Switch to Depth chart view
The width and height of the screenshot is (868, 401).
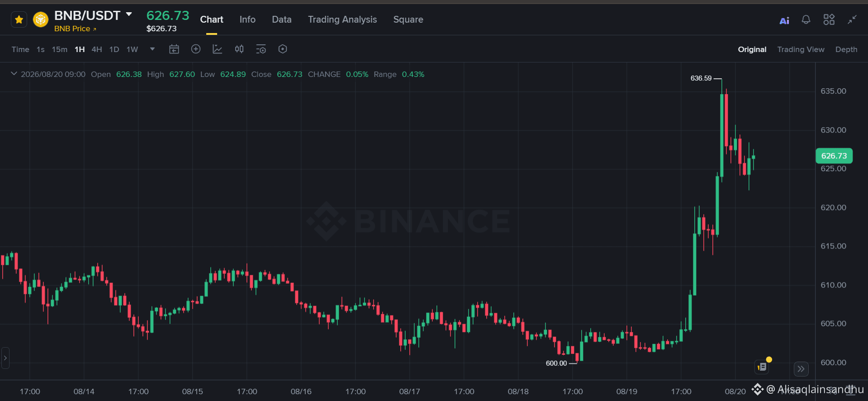[846, 49]
